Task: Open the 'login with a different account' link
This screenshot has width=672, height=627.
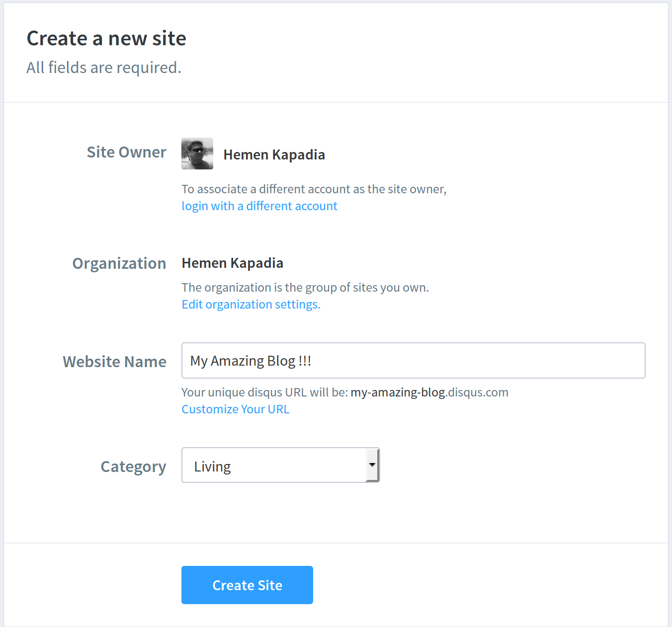Action: [x=259, y=206]
